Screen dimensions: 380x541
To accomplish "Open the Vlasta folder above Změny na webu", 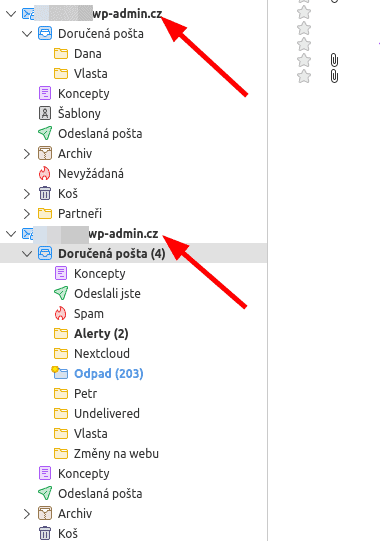I will point(91,434).
